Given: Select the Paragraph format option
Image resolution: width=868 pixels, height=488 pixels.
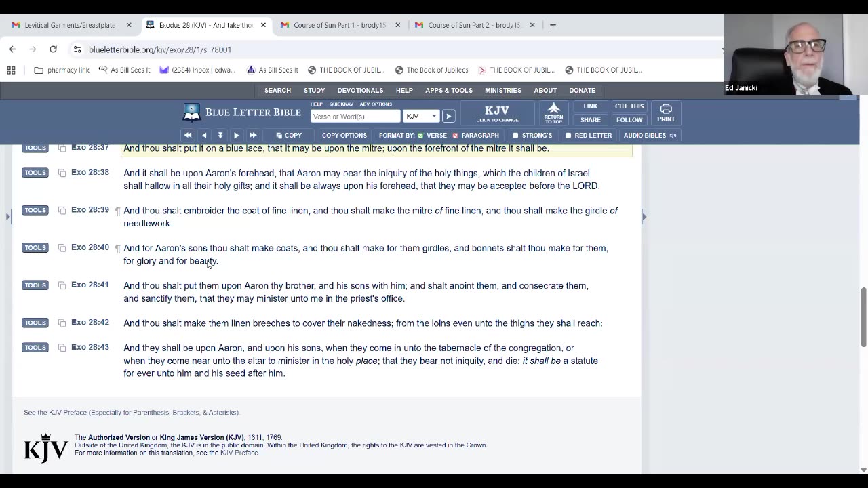Looking at the screenshot, I should tap(475, 135).
